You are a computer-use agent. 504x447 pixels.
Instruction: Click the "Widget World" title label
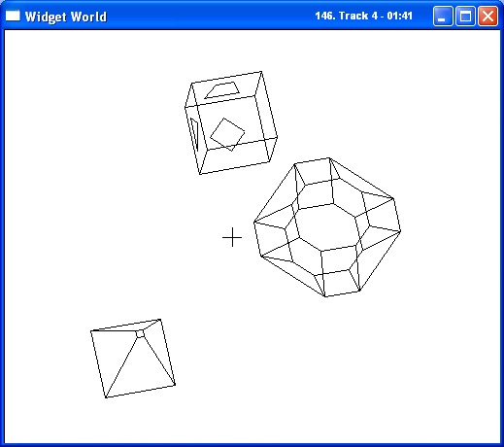[66, 17]
